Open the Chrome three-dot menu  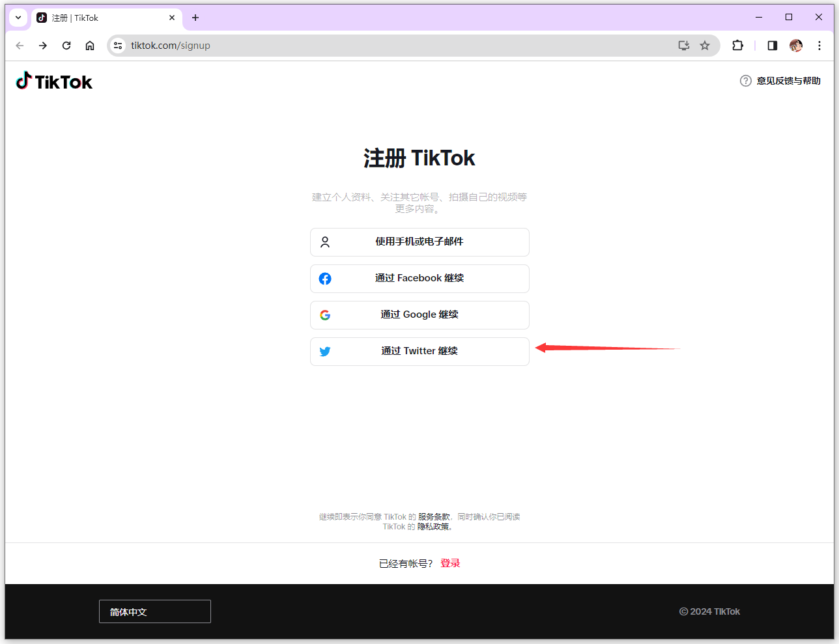819,46
